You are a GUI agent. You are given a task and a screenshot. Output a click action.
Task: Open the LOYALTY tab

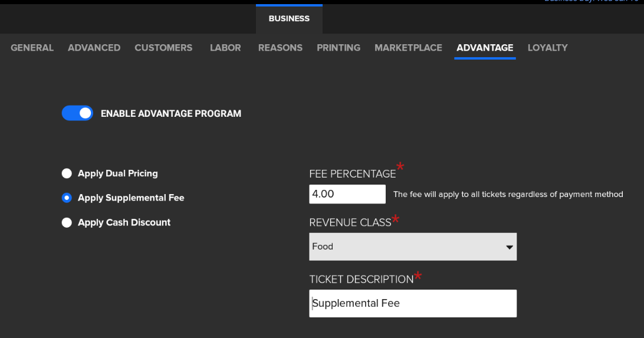(x=547, y=48)
